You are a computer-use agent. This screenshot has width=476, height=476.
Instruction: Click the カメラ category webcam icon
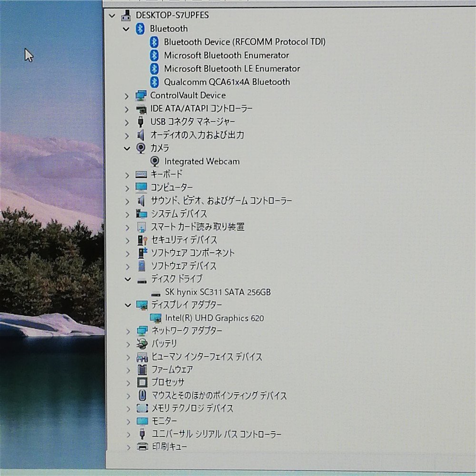coord(140,148)
